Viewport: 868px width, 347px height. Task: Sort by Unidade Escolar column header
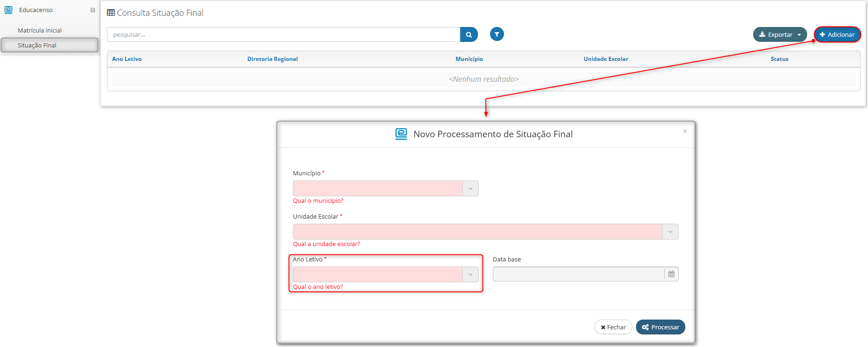(x=606, y=59)
